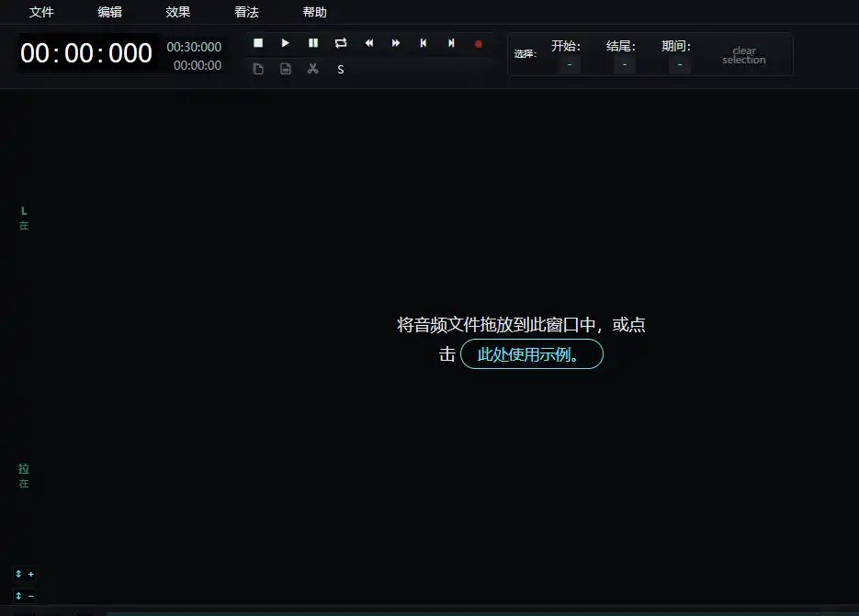Screen dimensions: 859x616
Task: Click the clear selection button
Action: click(744, 55)
